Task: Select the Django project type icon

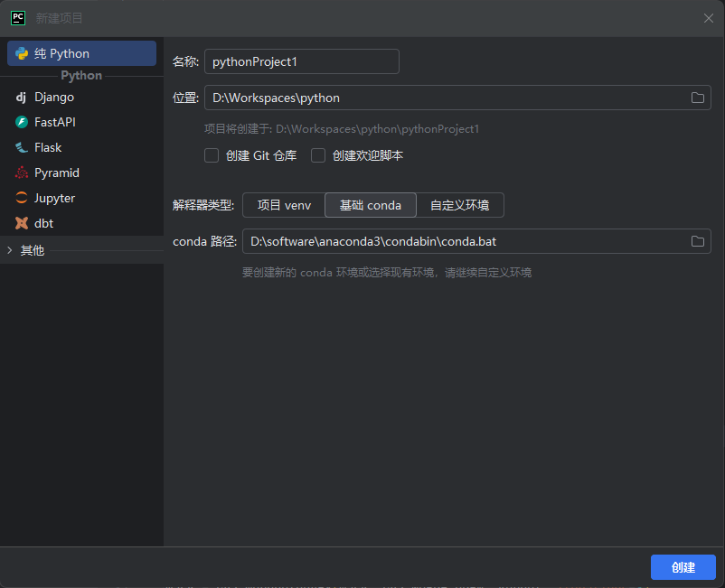Action: pyautogui.click(x=22, y=97)
